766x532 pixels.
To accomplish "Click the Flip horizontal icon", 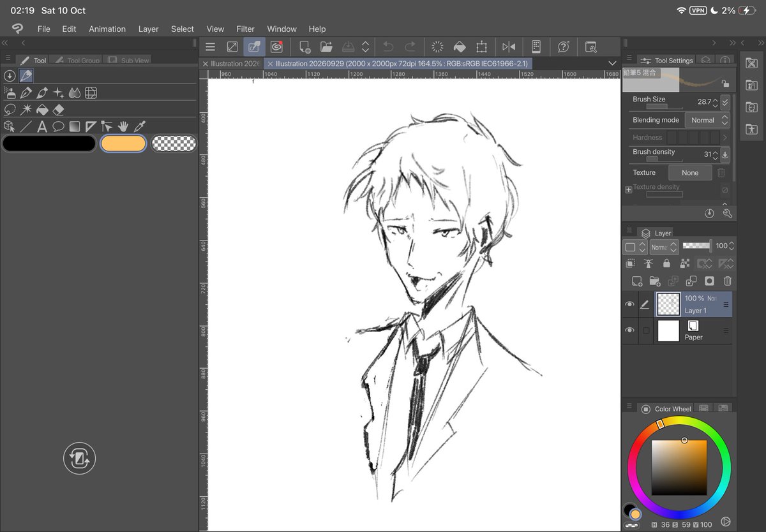I will click(x=509, y=47).
